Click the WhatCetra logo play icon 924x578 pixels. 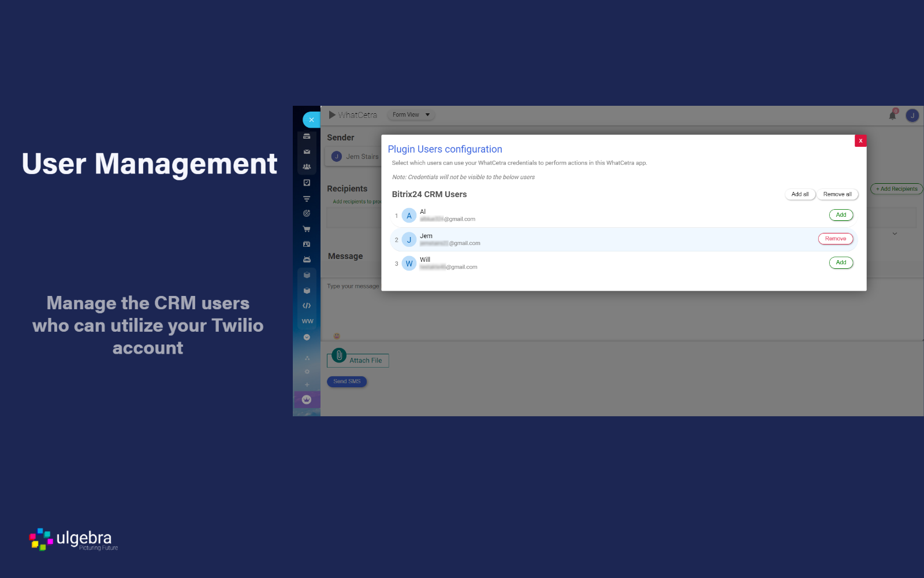click(x=332, y=115)
